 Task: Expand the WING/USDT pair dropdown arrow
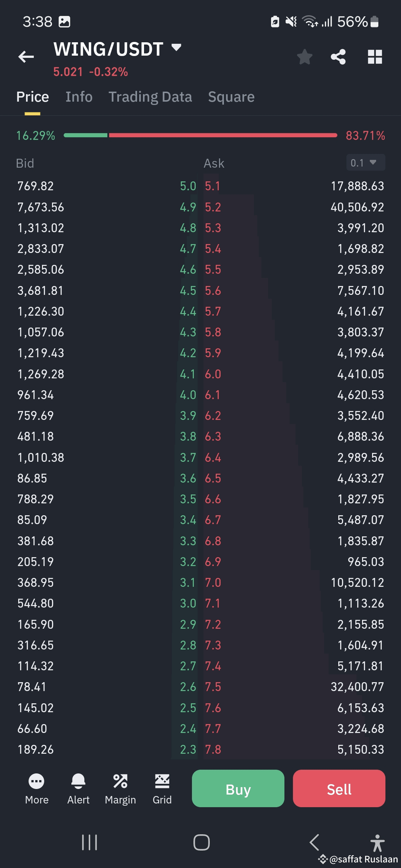point(176,47)
